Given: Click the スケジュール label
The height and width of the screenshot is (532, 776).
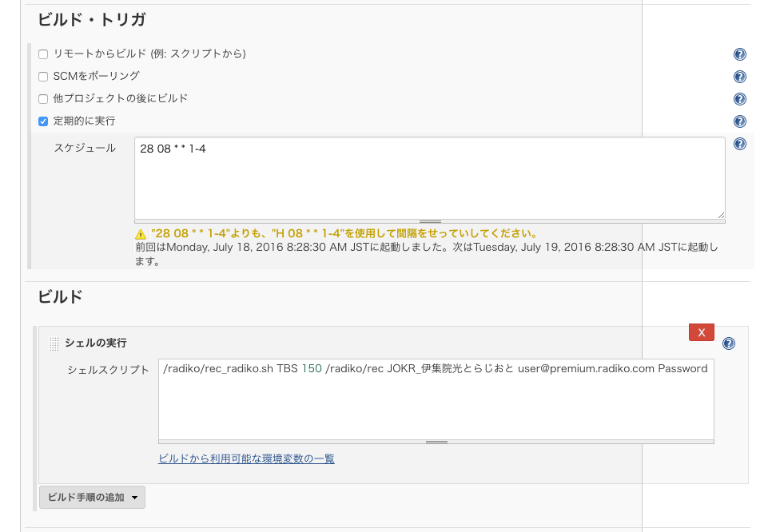Looking at the screenshot, I should 85,148.
